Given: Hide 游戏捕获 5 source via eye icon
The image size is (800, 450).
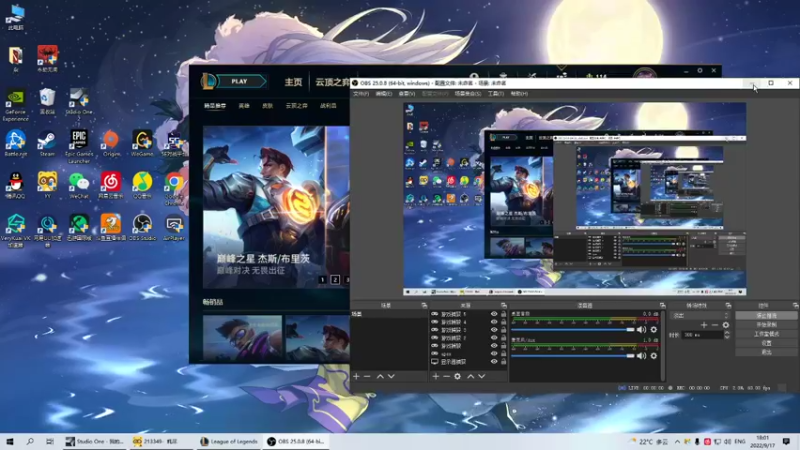Looking at the screenshot, I should tap(494, 314).
